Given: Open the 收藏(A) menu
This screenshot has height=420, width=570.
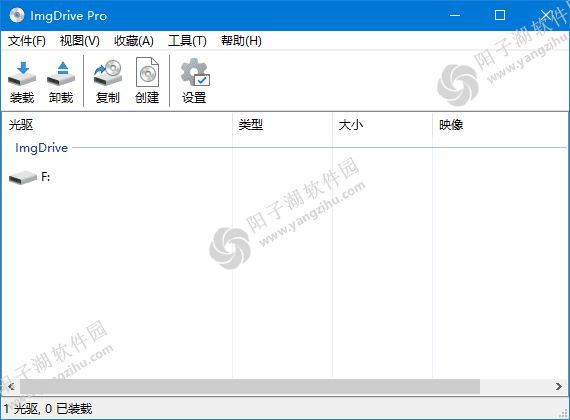Looking at the screenshot, I should [x=134, y=41].
